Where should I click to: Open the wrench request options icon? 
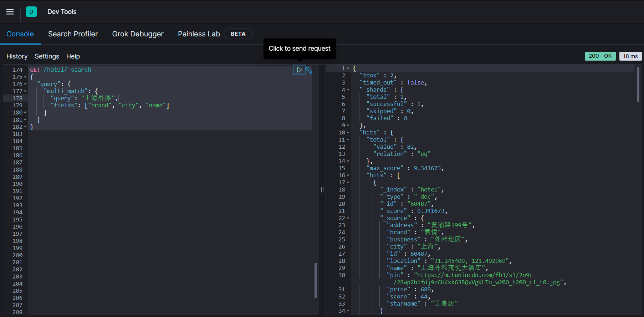(308, 70)
